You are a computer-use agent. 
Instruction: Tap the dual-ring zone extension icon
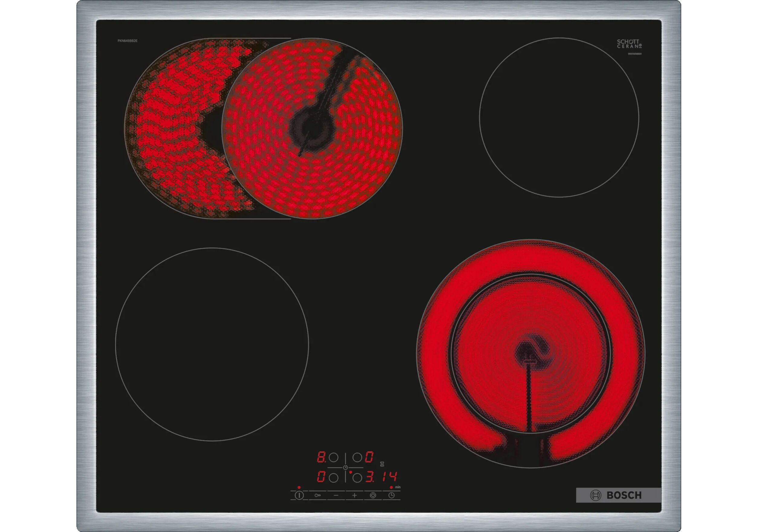[x=373, y=495]
